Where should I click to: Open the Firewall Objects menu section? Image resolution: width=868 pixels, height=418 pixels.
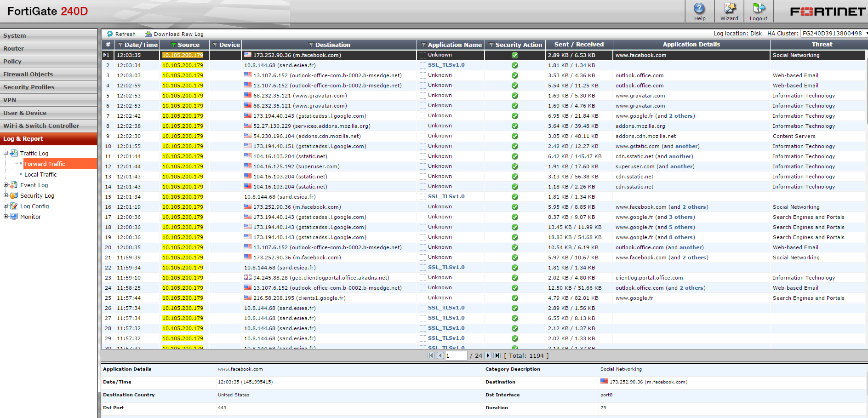[x=49, y=74]
